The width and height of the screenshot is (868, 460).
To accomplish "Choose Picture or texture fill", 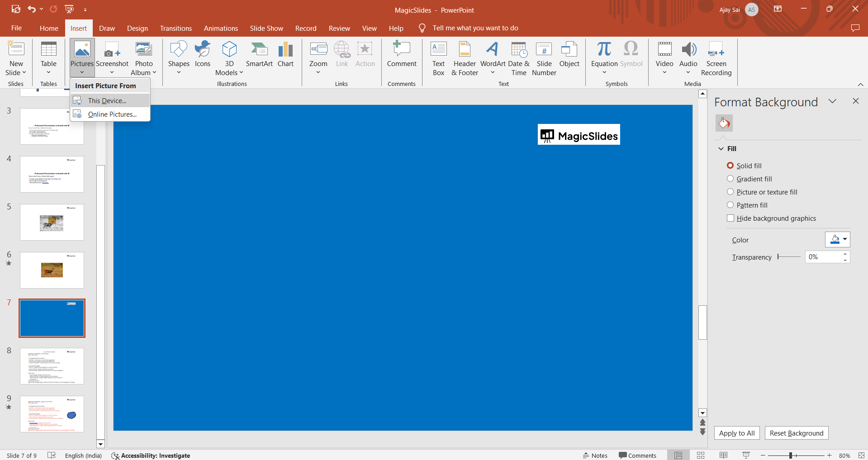I will [730, 192].
